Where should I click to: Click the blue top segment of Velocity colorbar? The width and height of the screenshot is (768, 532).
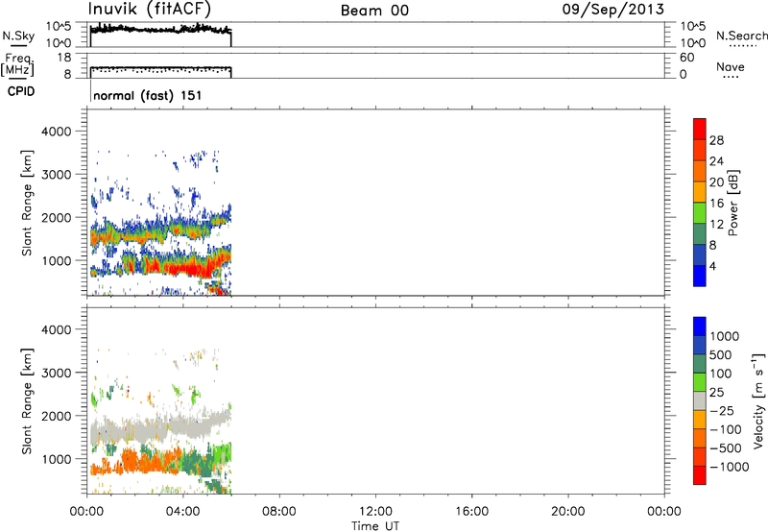700,326
